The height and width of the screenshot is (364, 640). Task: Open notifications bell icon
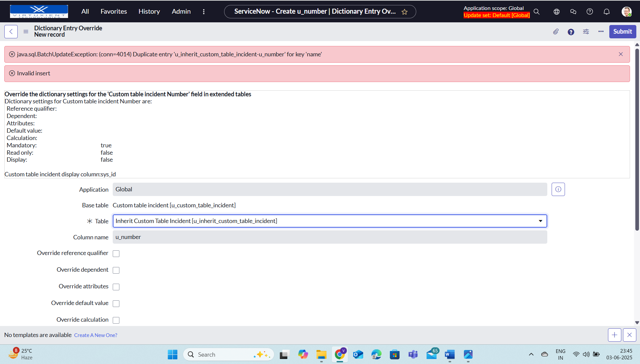point(607,12)
